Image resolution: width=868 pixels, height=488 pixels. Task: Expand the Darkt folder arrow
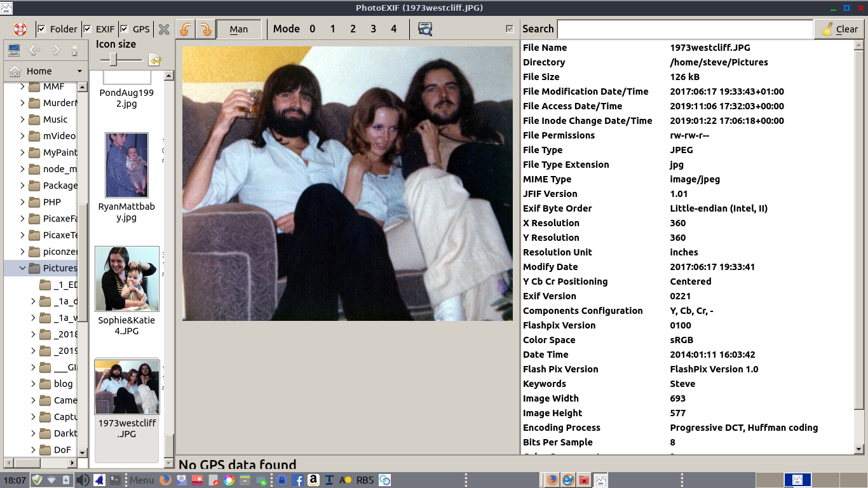33,433
